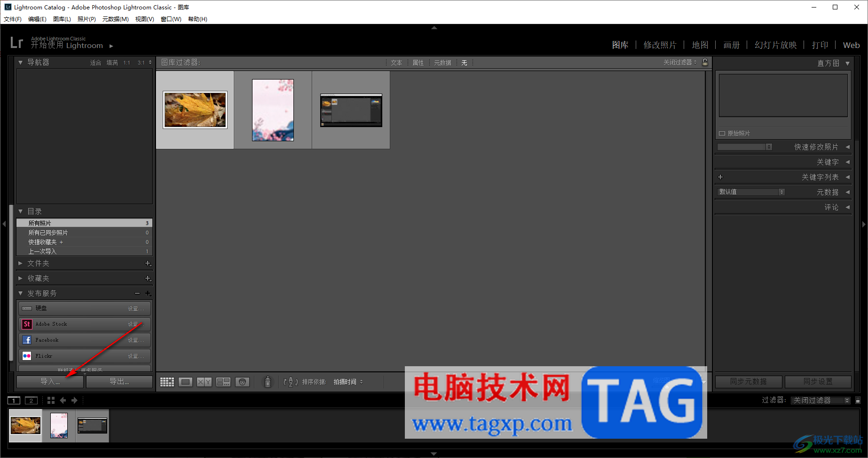Open the Photo (照片) menu

pos(87,19)
